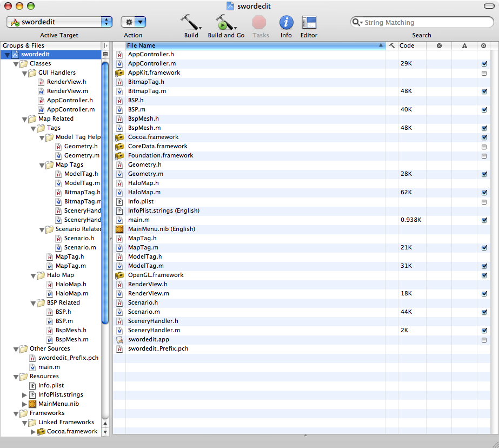Open the Action gear menu
The image size is (499, 448).
134,22
